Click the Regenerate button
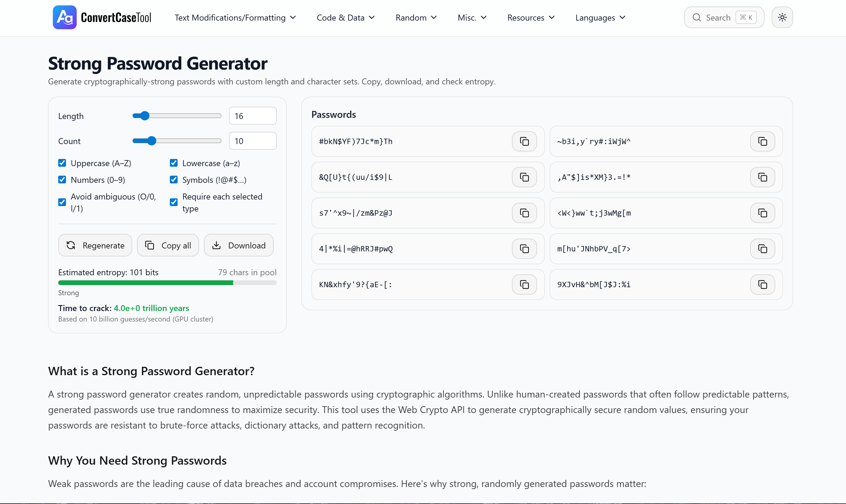Image resolution: width=846 pixels, height=504 pixels. pyautogui.click(x=95, y=245)
